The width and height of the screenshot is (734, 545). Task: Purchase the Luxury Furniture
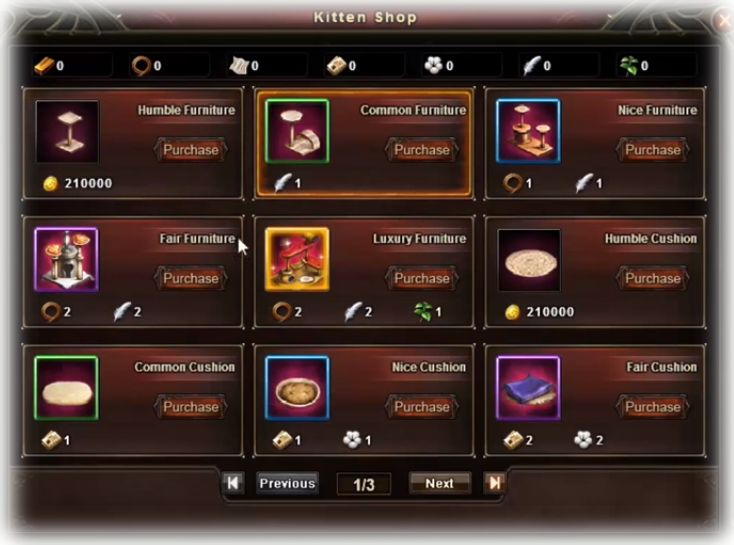422,278
